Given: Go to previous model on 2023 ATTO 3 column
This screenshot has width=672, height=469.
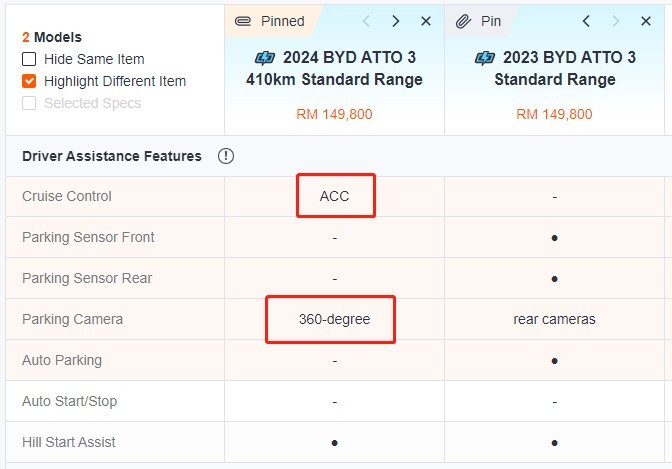Looking at the screenshot, I should tap(586, 21).
